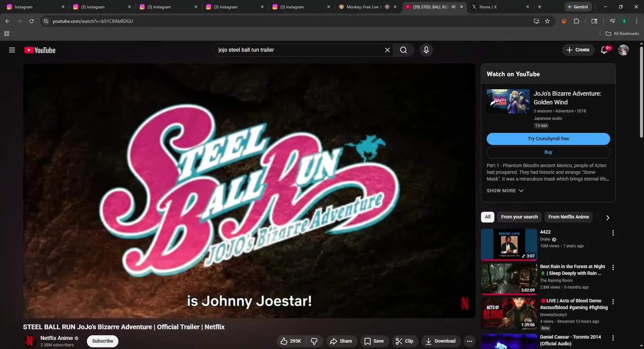
Task: Open the Chrome apps grid shortcut
Action: point(7,33)
